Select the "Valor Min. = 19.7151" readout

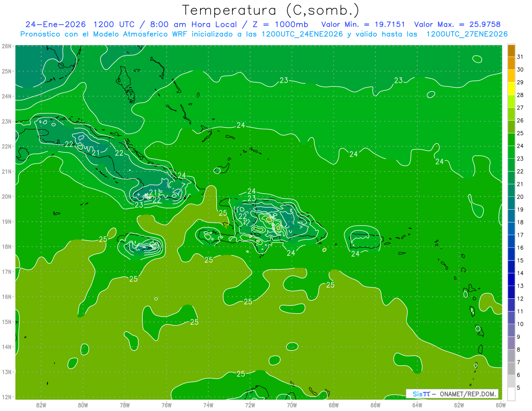(363, 24)
